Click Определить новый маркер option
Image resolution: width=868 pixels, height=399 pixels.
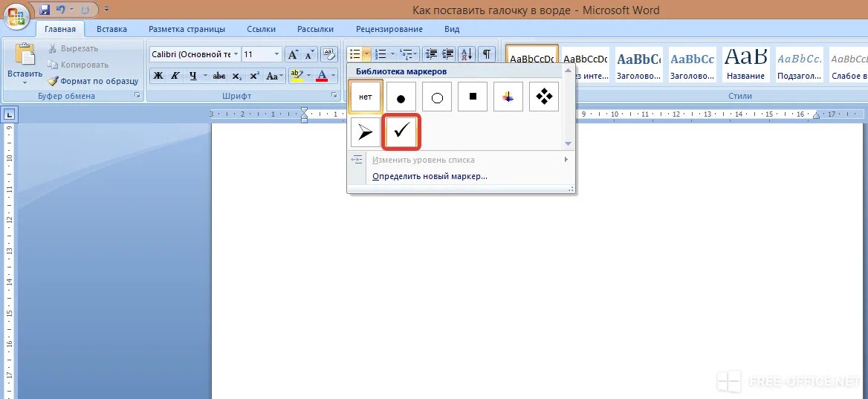[x=430, y=177]
